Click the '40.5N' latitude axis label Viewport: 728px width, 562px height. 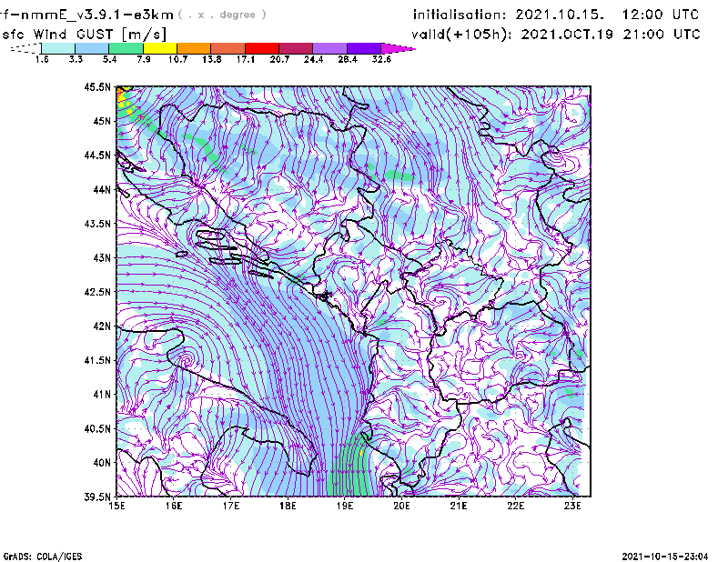point(97,429)
